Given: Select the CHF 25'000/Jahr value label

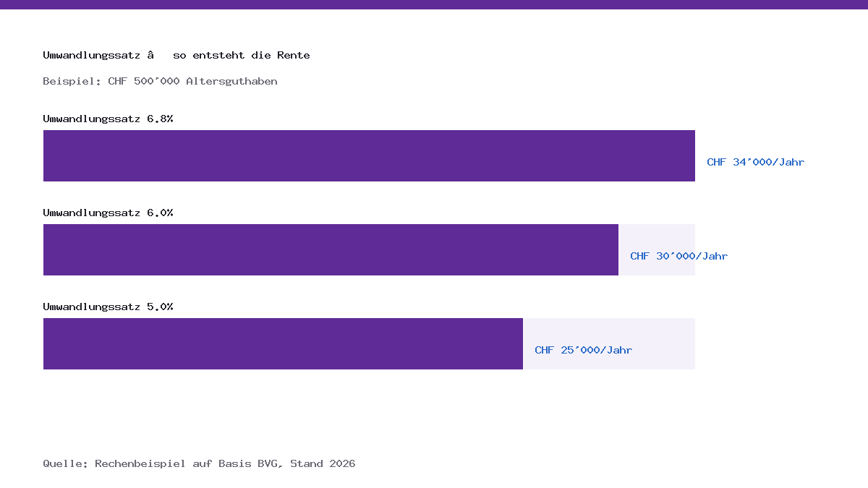Looking at the screenshot, I should [x=583, y=350].
